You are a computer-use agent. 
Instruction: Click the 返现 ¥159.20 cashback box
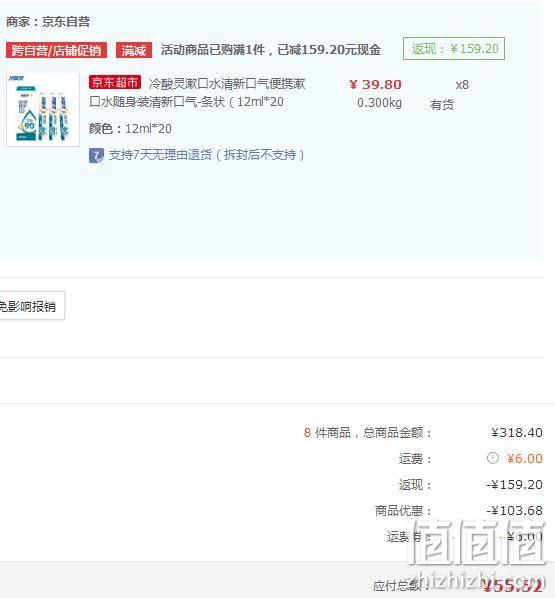(x=454, y=49)
